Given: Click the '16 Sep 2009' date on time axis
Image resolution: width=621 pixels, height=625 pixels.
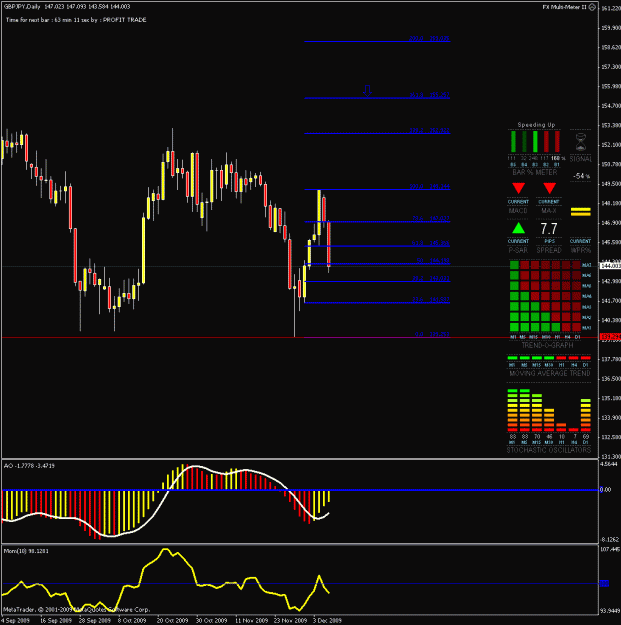Looking at the screenshot, I should (56, 621).
